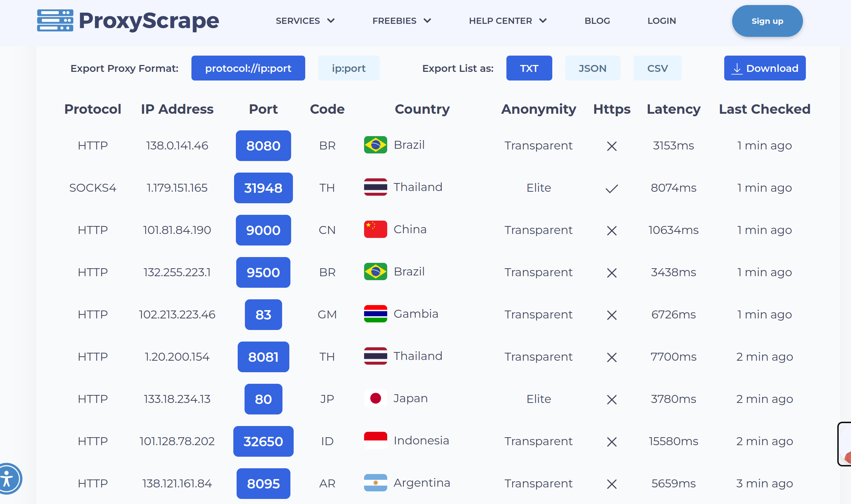Click the Brazil flag for 138.0.141.46
The width and height of the screenshot is (851, 504).
[375, 145]
